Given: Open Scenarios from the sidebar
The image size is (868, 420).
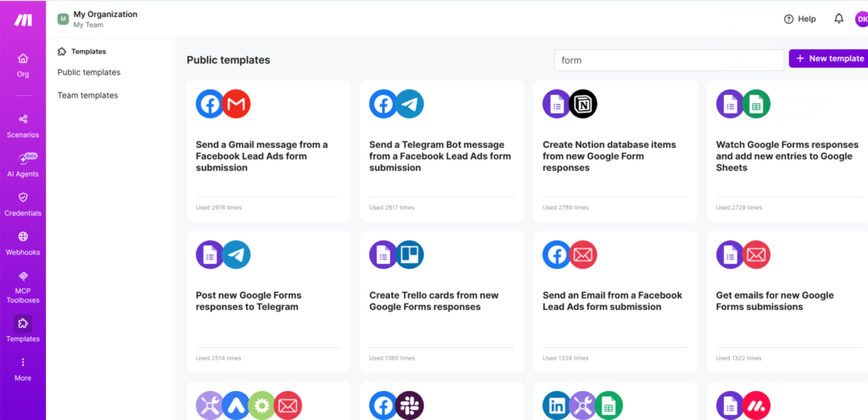Looking at the screenshot, I should 23,126.
